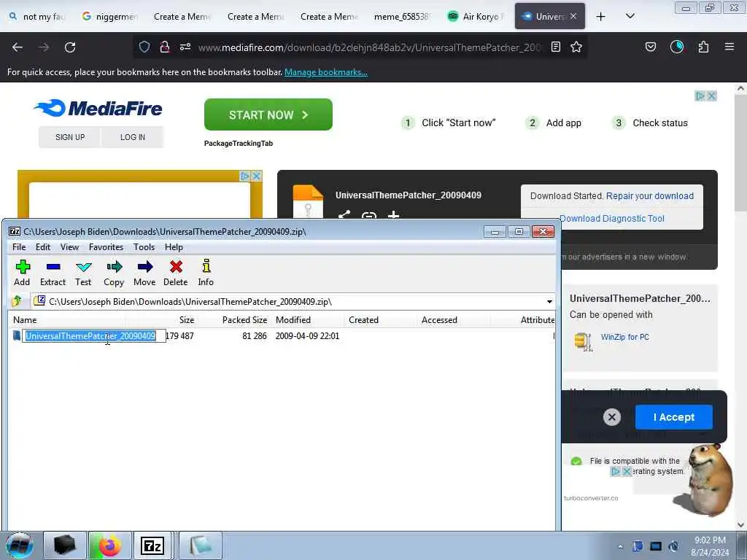Screen dimensions: 747x560
Task: Click the Add button in 7-Zip toolbar
Action: pos(22,273)
